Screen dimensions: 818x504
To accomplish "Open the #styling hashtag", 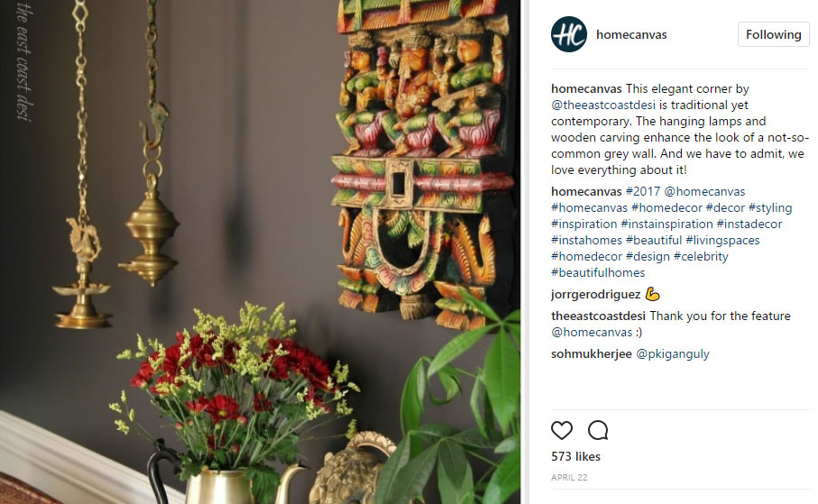I will tap(770, 207).
